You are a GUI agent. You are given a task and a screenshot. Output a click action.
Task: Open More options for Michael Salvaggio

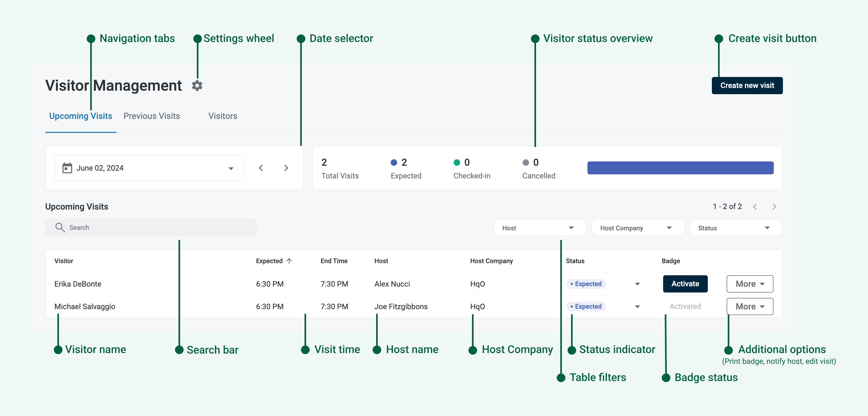pos(749,306)
